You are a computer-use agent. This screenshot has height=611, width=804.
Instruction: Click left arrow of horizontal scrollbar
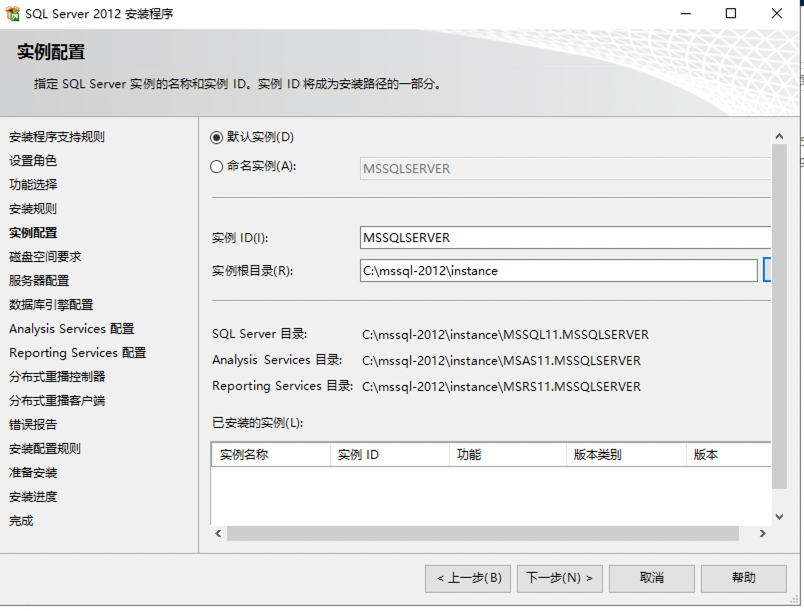[218, 535]
